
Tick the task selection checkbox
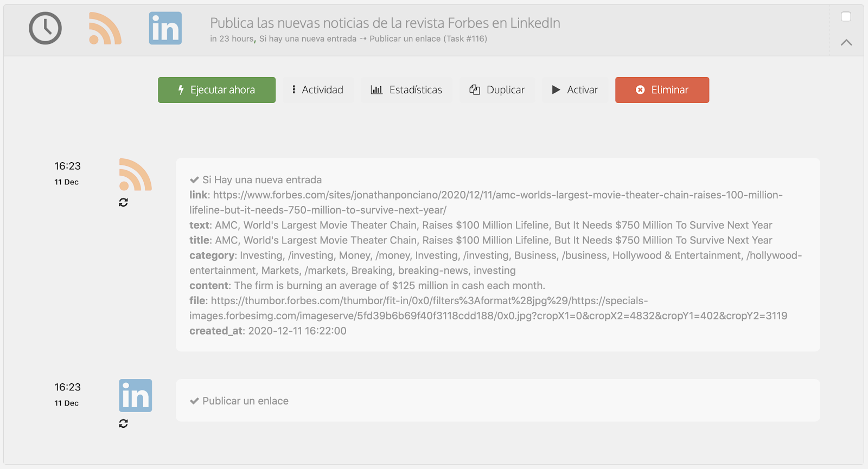coord(846,17)
